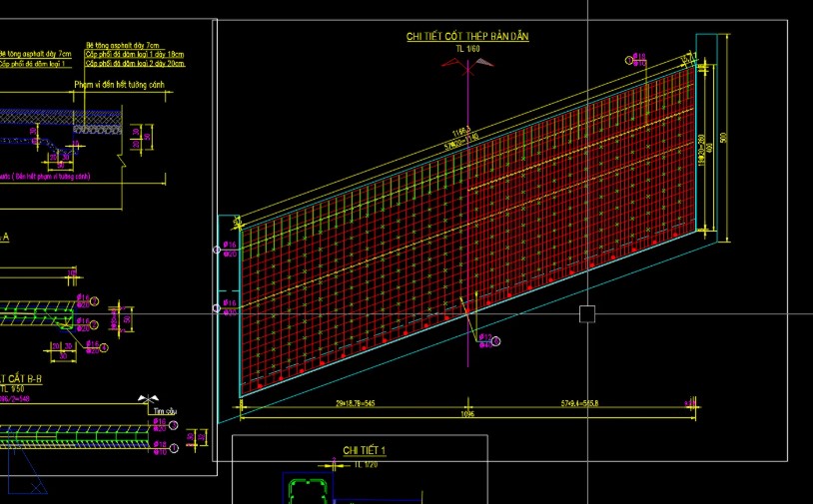Click the rebar callout bubble at slab's top-right corner

click(629, 60)
